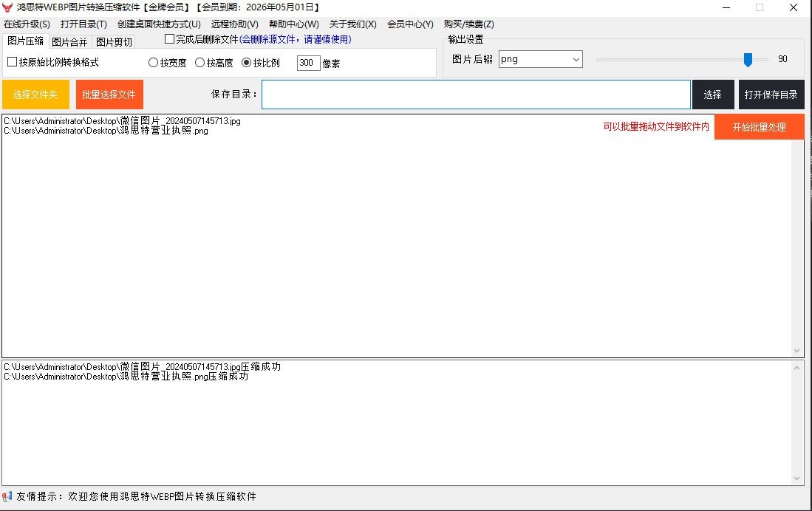Click the yellow 选择文件夹 button
Screen dimensions: 812x511
(35, 95)
